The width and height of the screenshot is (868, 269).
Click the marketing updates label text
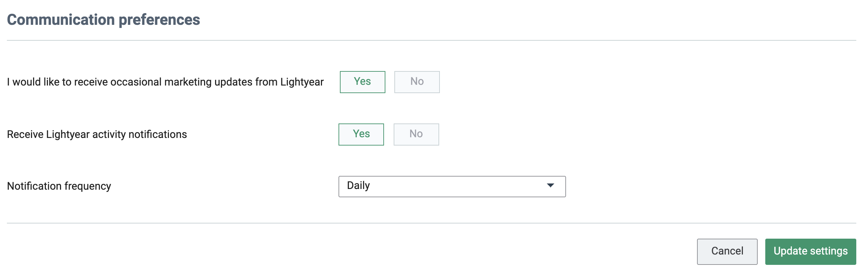tap(165, 82)
